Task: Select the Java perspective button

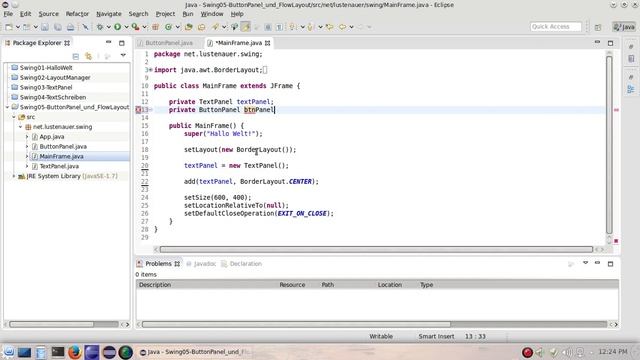Action: pos(624,27)
